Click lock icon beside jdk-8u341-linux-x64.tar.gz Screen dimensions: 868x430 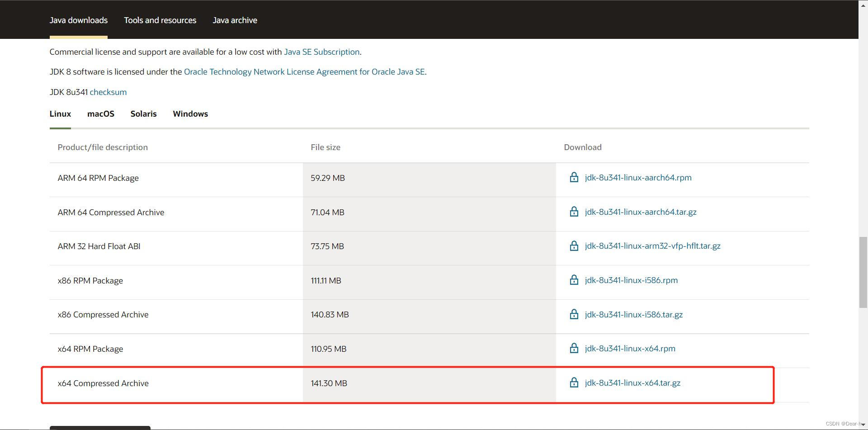point(574,383)
